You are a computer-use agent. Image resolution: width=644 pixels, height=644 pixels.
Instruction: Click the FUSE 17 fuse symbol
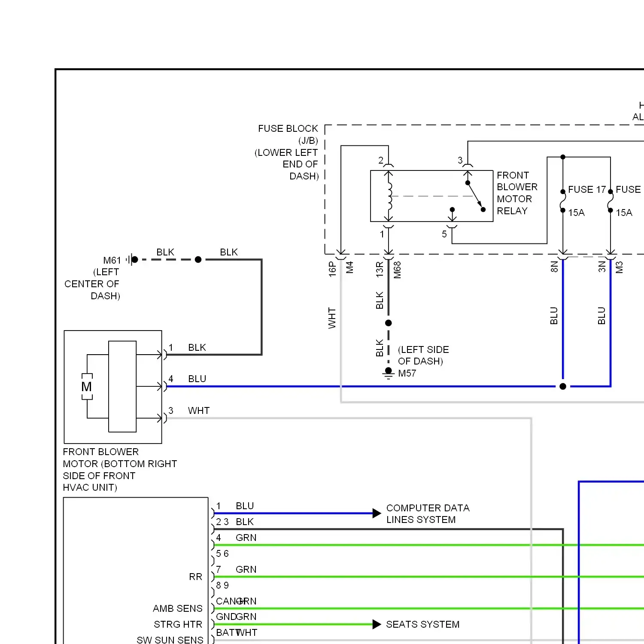[563, 201]
